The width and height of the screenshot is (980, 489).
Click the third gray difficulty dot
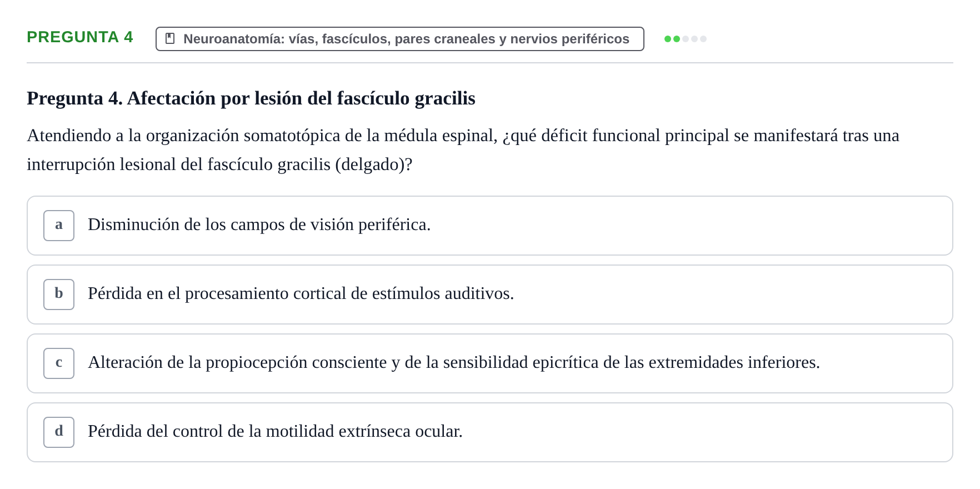pyautogui.click(x=686, y=39)
